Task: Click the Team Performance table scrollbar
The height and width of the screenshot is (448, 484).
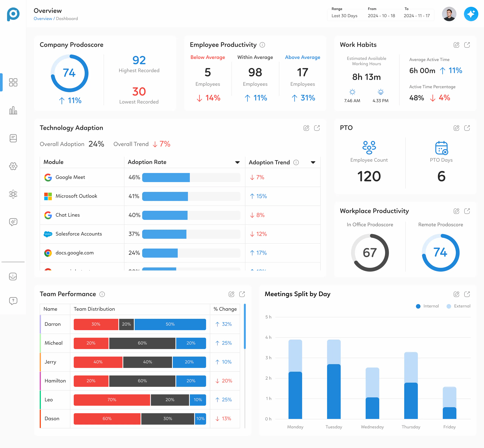Action: click(245, 326)
